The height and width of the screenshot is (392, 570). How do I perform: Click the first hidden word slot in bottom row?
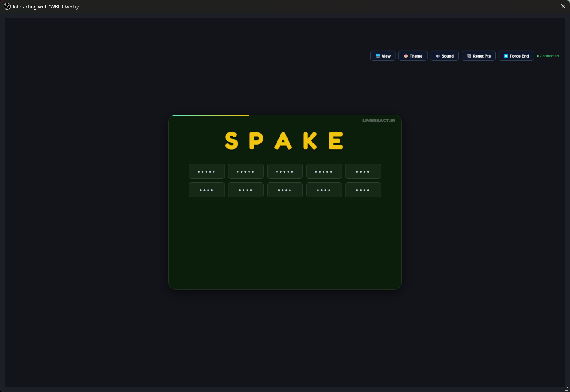click(x=207, y=190)
